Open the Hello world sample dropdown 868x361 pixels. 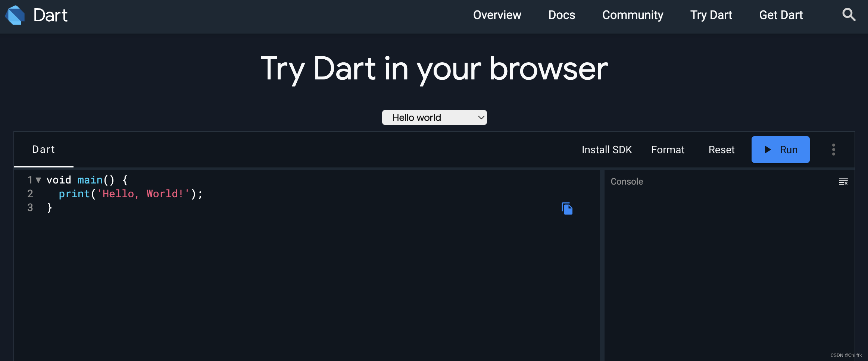[434, 117]
